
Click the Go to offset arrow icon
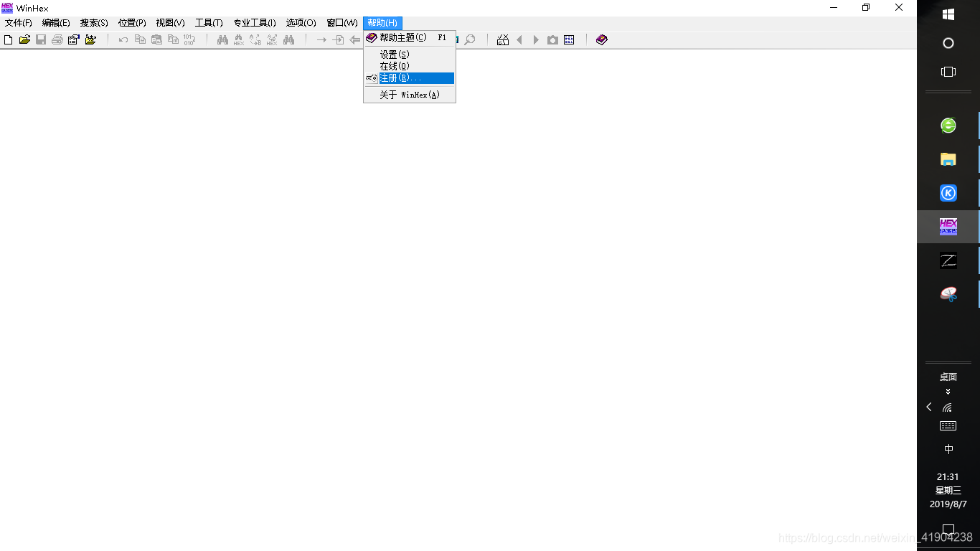tap(321, 40)
